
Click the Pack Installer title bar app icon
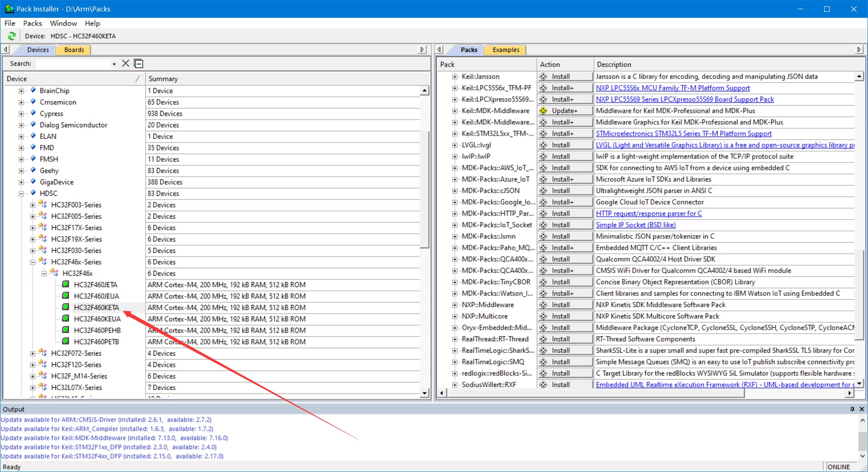pos(9,9)
